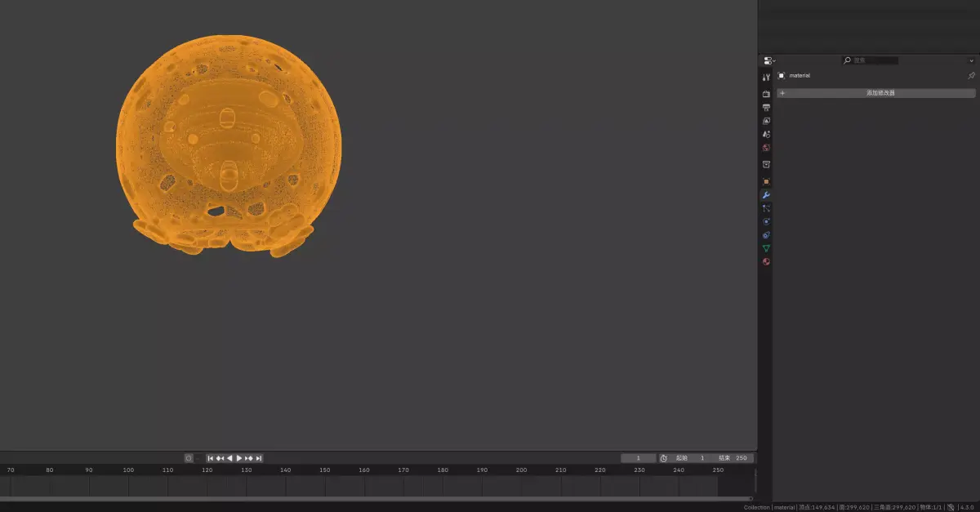Play the animation forward
The image size is (980, 512).
point(239,458)
